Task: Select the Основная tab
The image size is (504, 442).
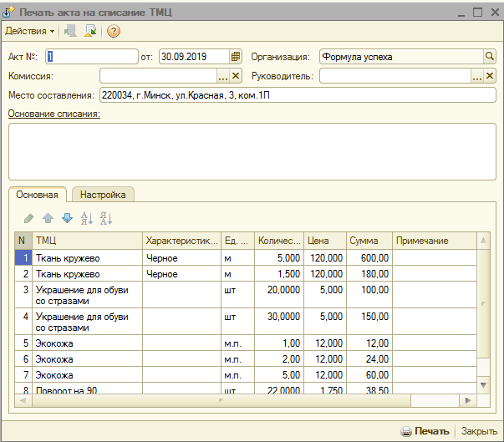Action: (37, 195)
